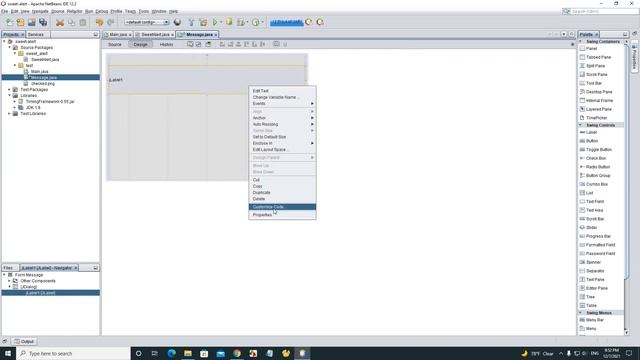Open the Output panel button
This screenshot has width=640, height=360.
24,342
